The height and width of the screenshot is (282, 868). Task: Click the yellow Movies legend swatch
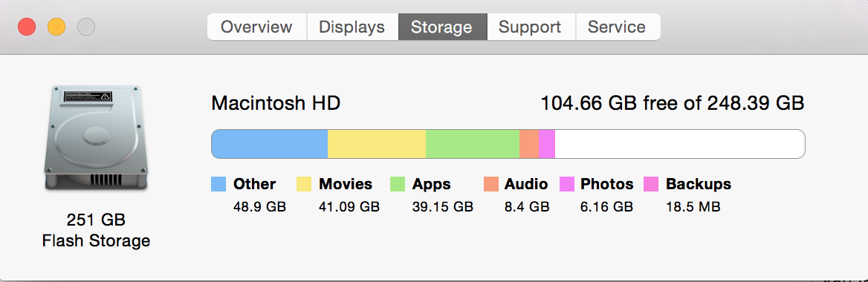(x=305, y=184)
